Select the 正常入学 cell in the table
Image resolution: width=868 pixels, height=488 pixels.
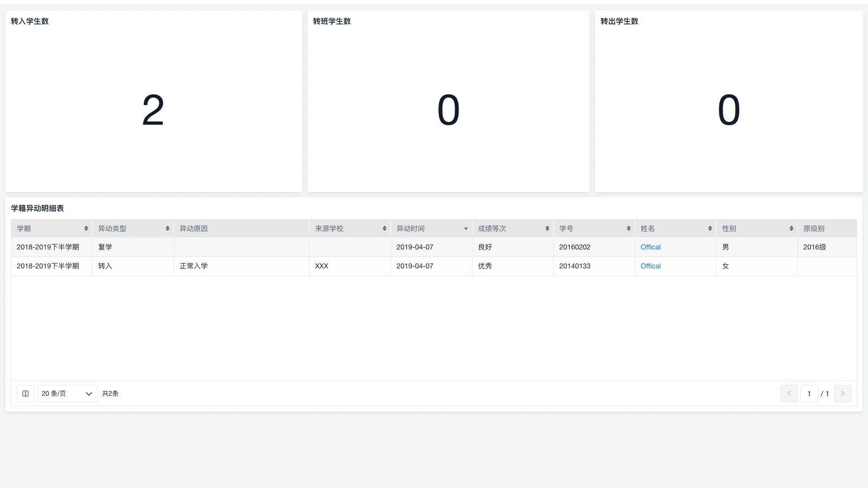tap(194, 266)
